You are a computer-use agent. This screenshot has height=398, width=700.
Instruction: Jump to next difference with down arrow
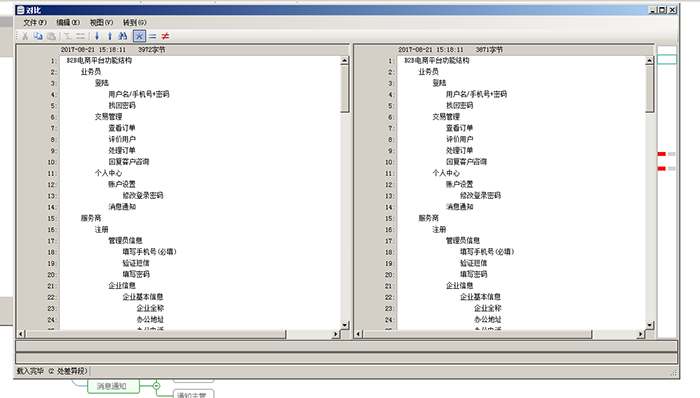97,36
